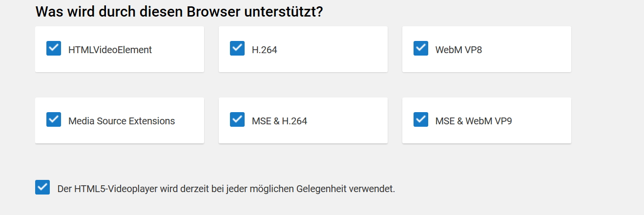
Task: Click the HTMLVideoElement label text
Action: (x=110, y=50)
